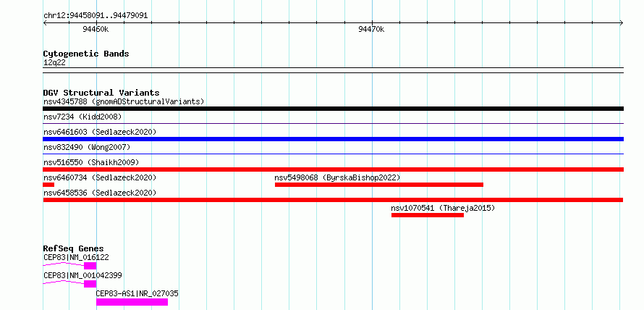644x310 pixels.
Task: Click the 12q22 band label
Action: (54, 63)
